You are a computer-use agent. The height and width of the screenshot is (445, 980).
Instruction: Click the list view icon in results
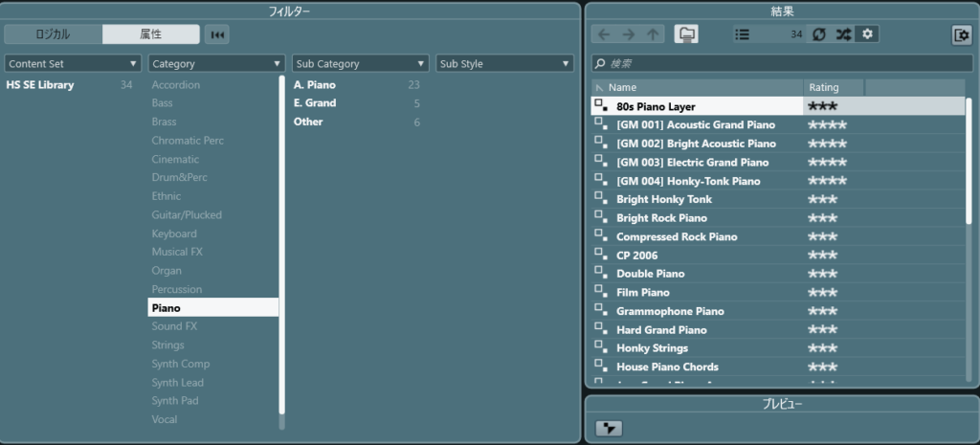click(743, 34)
